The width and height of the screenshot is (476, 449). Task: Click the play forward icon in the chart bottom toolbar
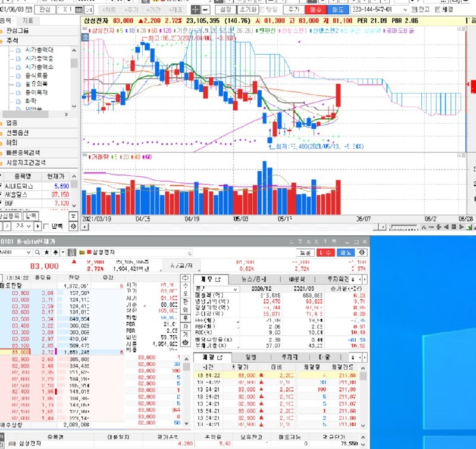tap(462, 227)
